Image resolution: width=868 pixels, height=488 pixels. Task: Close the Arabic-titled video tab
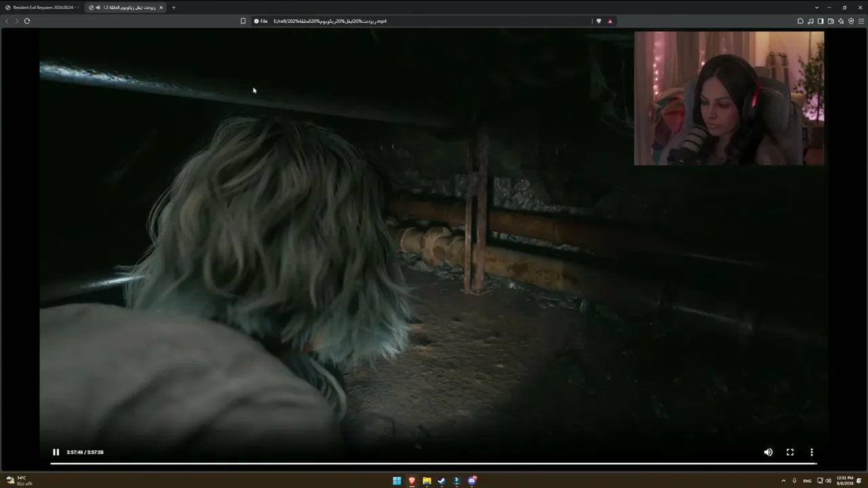tap(161, 7)
